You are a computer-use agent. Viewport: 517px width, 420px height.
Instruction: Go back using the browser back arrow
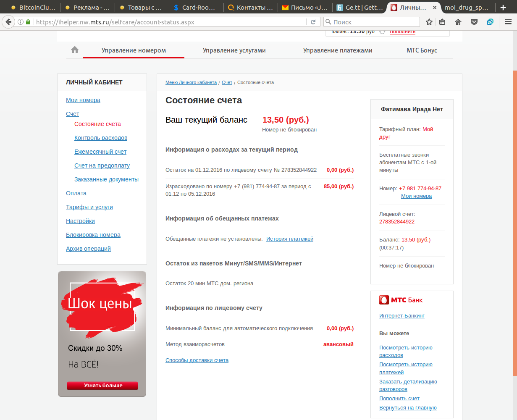pyautogui.click(x=8, y=22)
